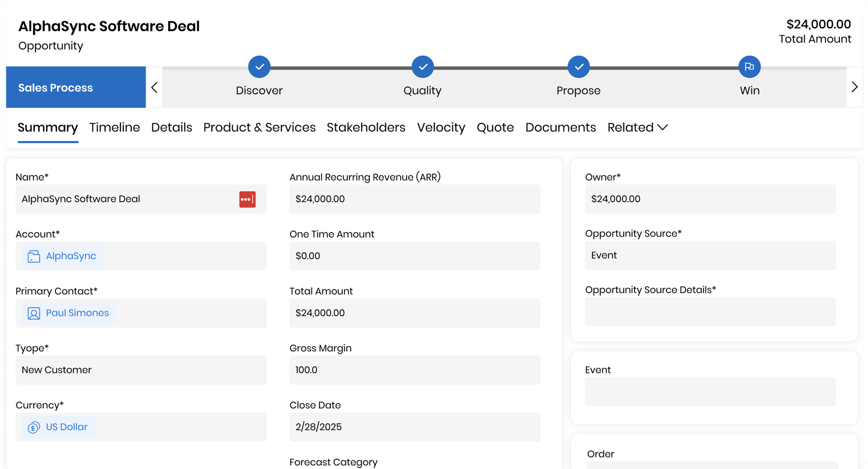Click the Propose stage label
Viewport: 868px width, 469px height.
coord(579,90)
